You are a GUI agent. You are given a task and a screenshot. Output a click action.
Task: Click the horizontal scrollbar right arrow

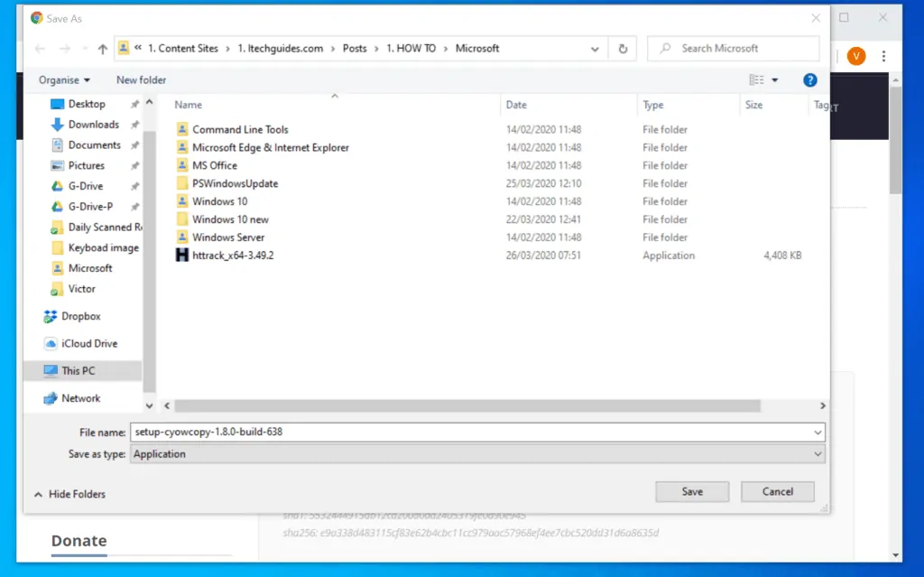[823, 406]
